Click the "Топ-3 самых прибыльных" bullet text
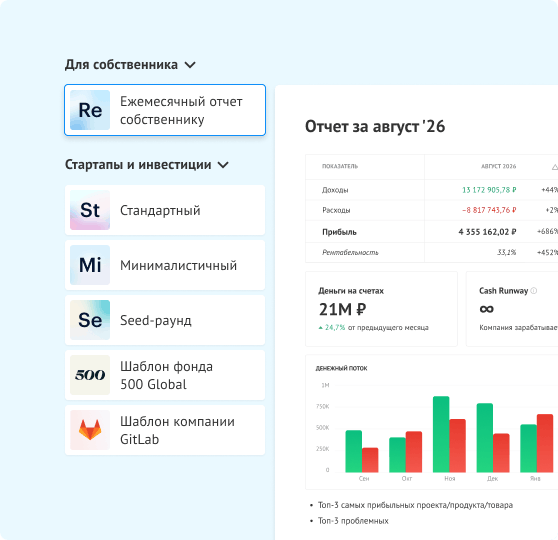The width and height of the screenshot is (558, 540). pyautogui.click(x=415, y=505)
